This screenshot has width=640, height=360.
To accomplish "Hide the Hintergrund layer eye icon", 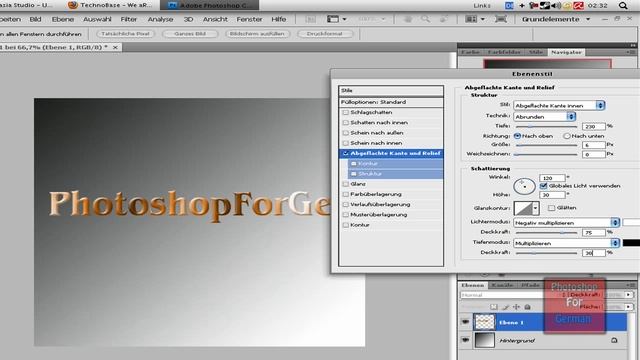I will 465,340.
